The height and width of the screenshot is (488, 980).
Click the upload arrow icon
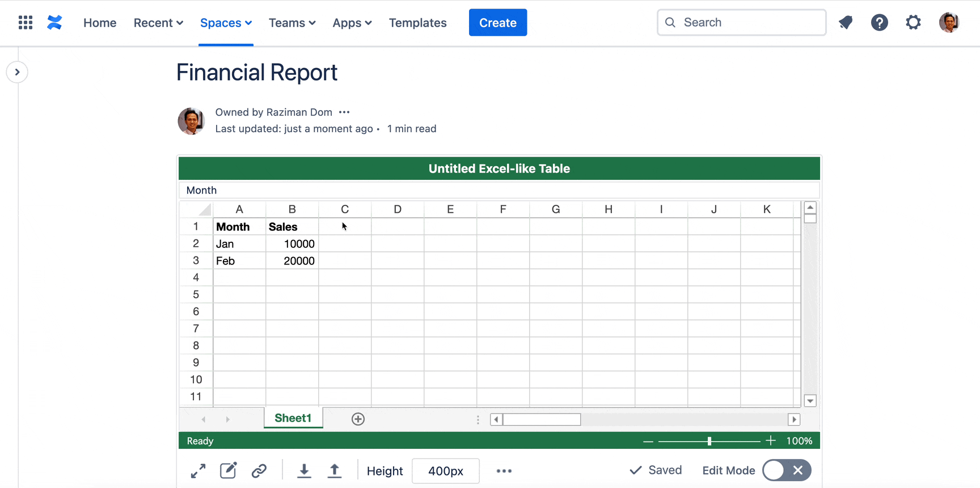tap(335, 470)
